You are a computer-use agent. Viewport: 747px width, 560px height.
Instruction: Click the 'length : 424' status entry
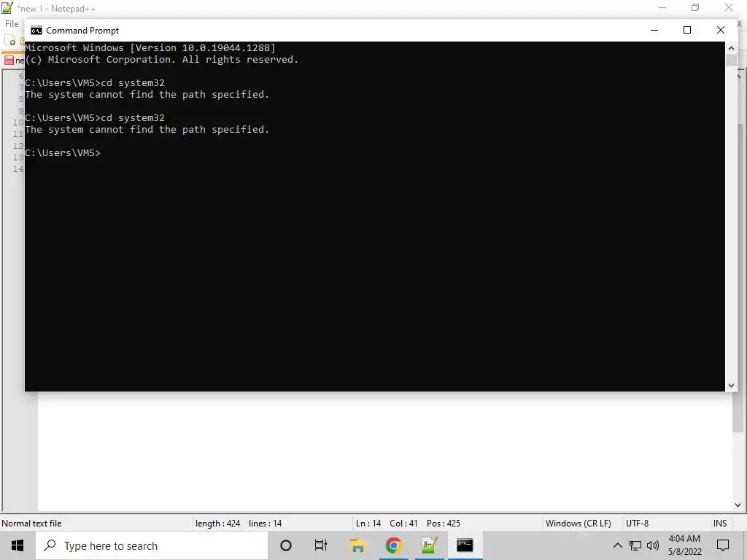[x=217, y=524]
